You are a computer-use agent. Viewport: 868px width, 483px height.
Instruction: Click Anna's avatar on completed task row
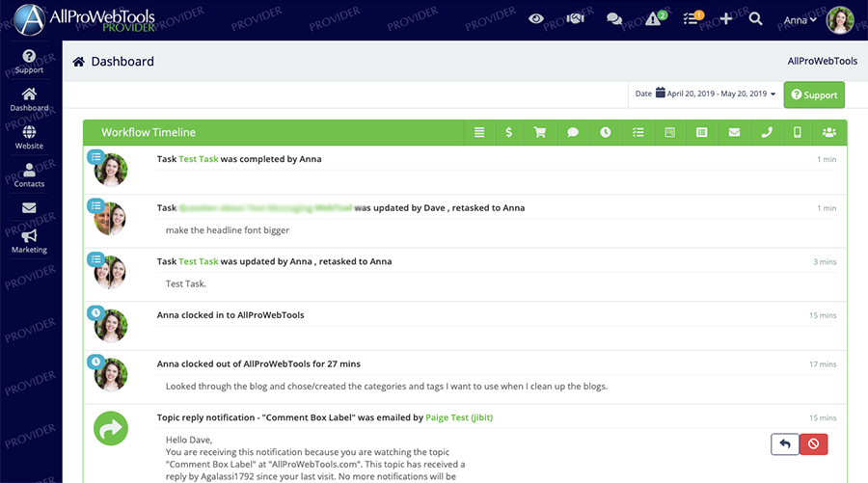pos(111,170)
